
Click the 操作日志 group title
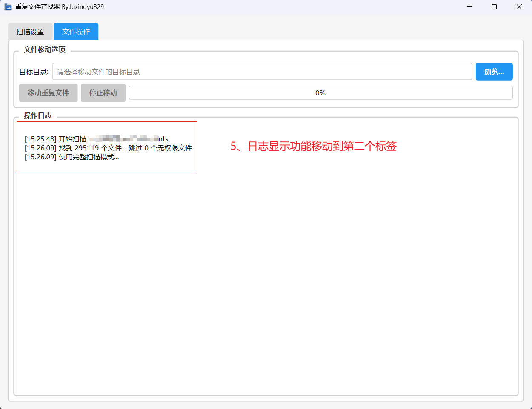[37, 116]
